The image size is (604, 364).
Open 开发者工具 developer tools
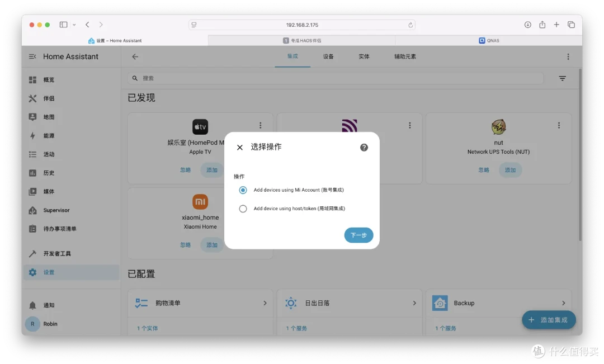(71, 253)
